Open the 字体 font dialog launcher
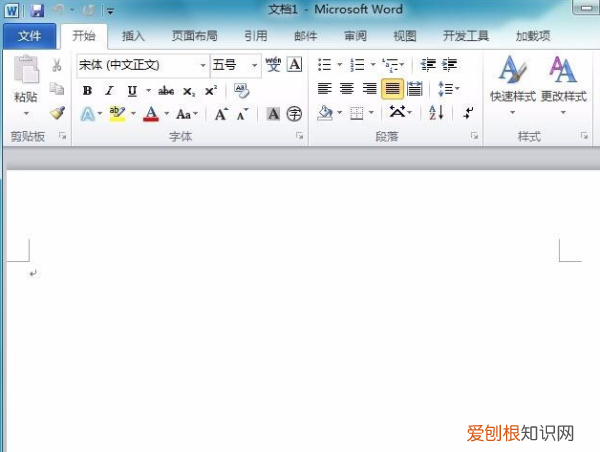Screen dimensions: 600x452 300,135
